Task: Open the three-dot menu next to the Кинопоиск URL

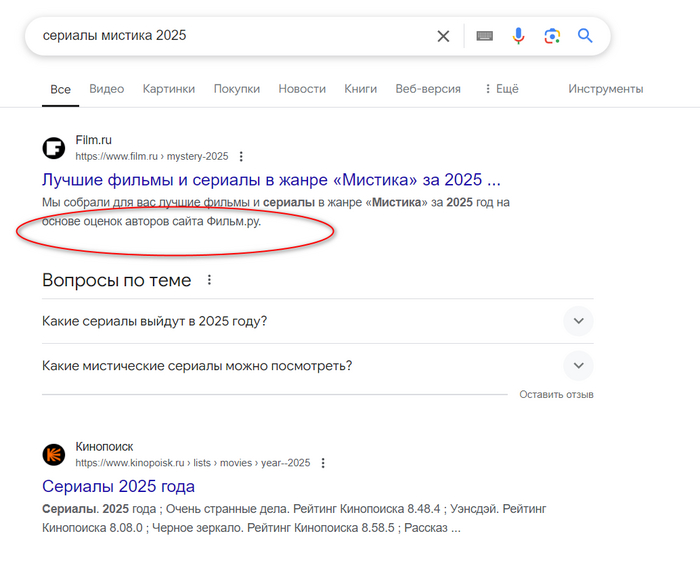Action: (x=323, y=464)
